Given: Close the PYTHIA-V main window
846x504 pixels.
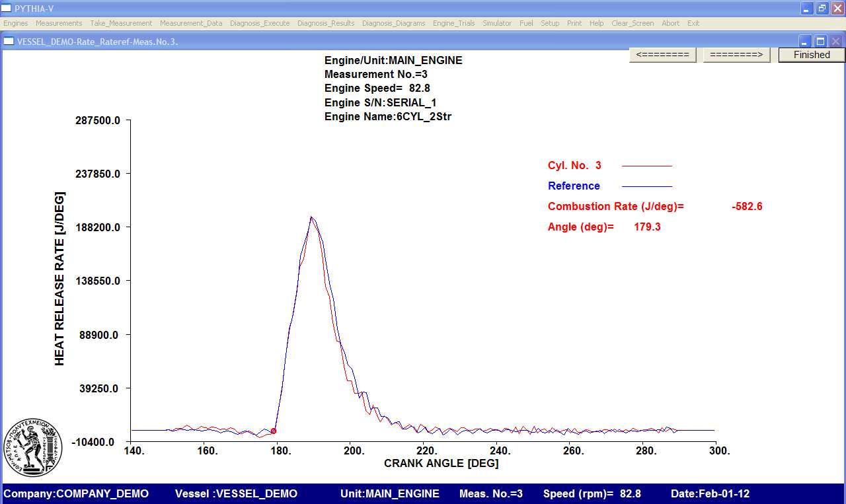Looking at the screenshot, I should point(837,8).
